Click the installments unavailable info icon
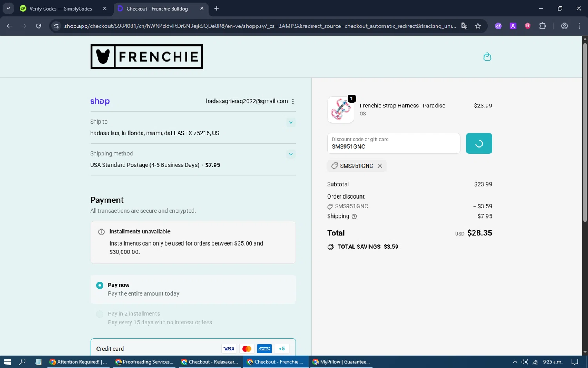Screen dimensions: 588x368 point(101,232)
